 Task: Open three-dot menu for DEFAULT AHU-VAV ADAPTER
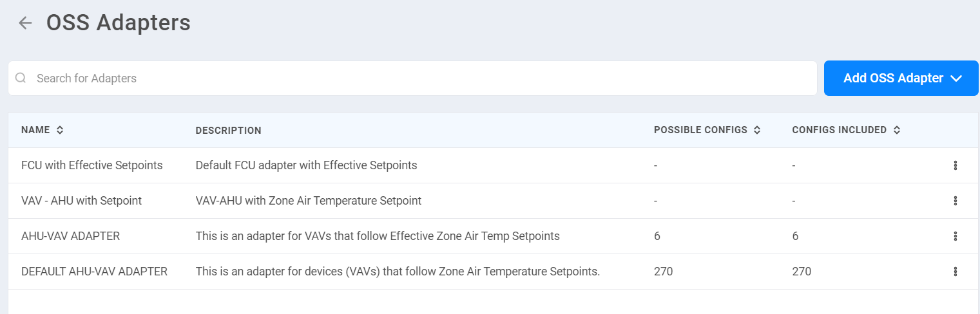(955, 272)
